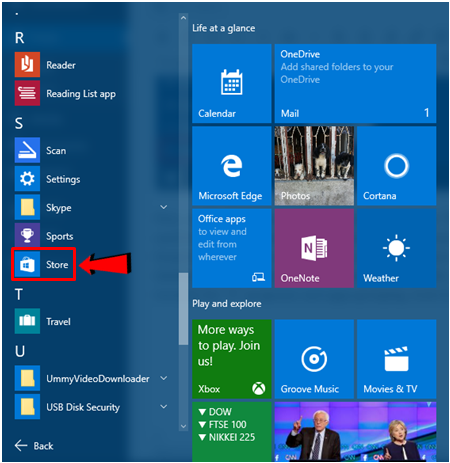Open the Reading List app icon

click(x=27, y=93)
